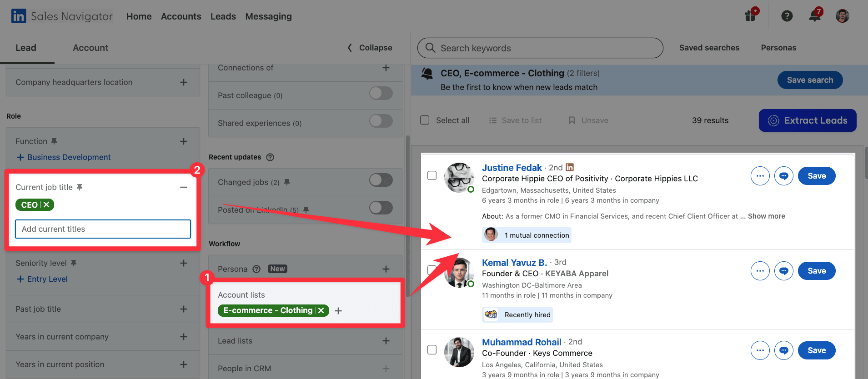Viewport: 868px width, 379px height.
Task: Remove the E-commerce - Clothing account list chip
Action: (321, 310)
